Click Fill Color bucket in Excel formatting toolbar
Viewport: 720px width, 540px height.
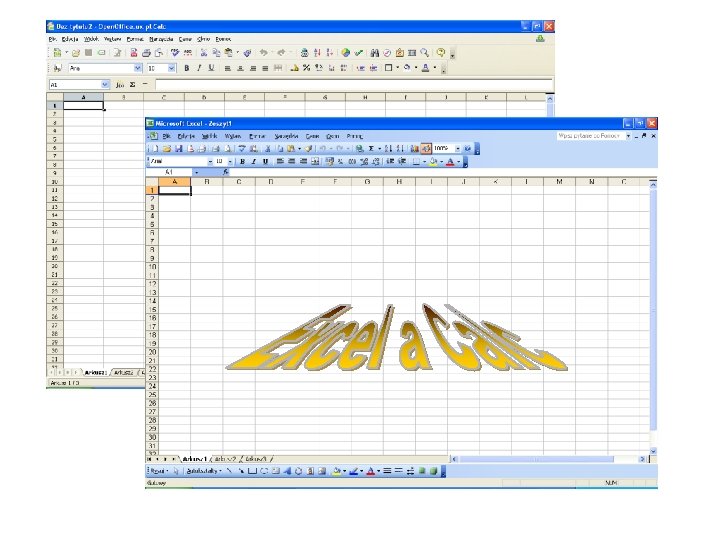click(433, 161)
